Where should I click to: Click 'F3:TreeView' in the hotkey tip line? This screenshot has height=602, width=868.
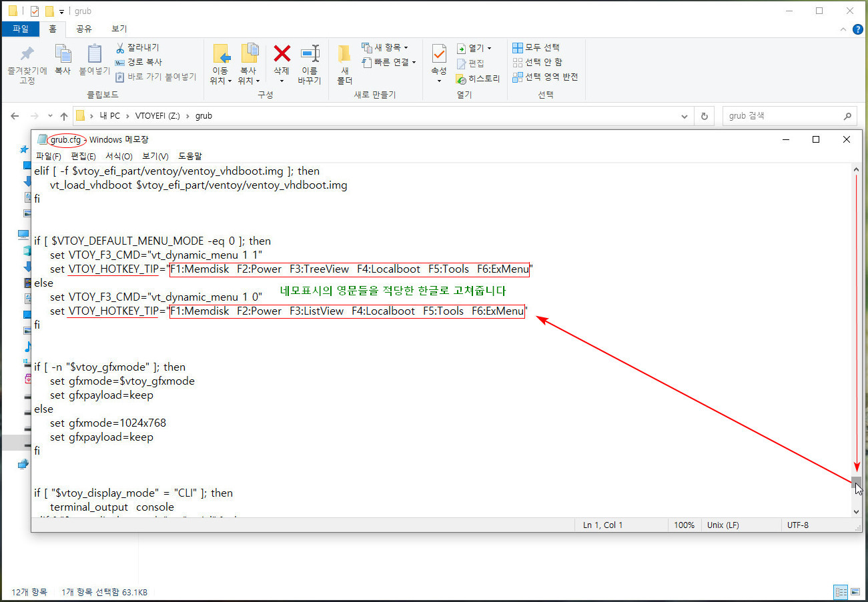click(x=320, y=269)
